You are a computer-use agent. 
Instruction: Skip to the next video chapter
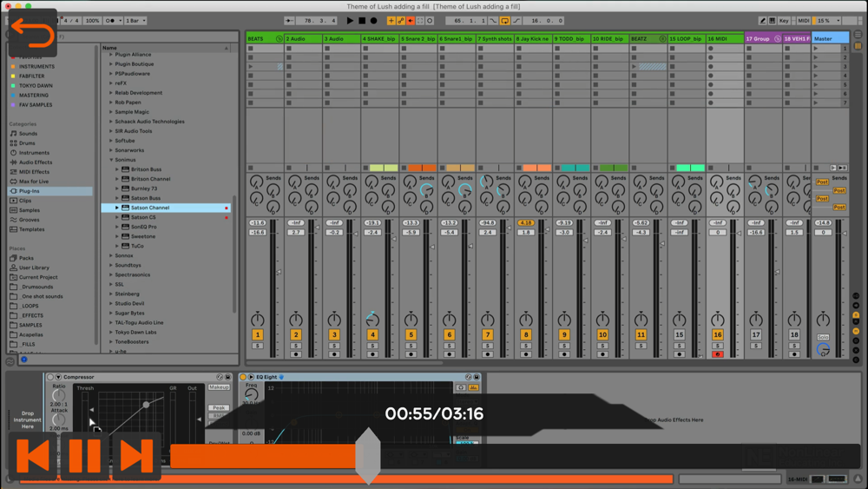pos(137,456)
